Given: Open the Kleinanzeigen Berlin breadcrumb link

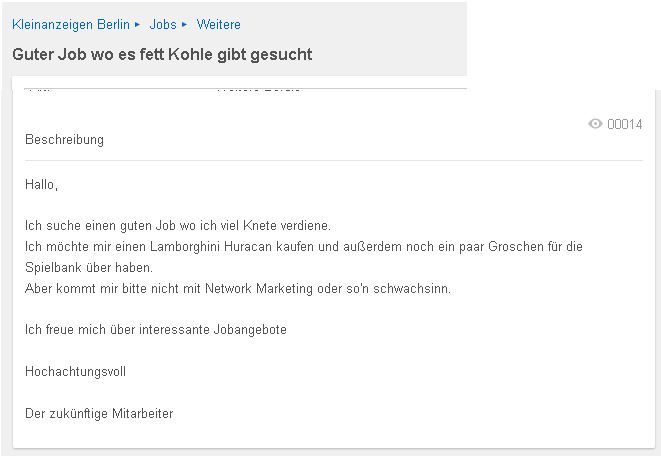Looking at the screenshot, I should tap(70, 24).
